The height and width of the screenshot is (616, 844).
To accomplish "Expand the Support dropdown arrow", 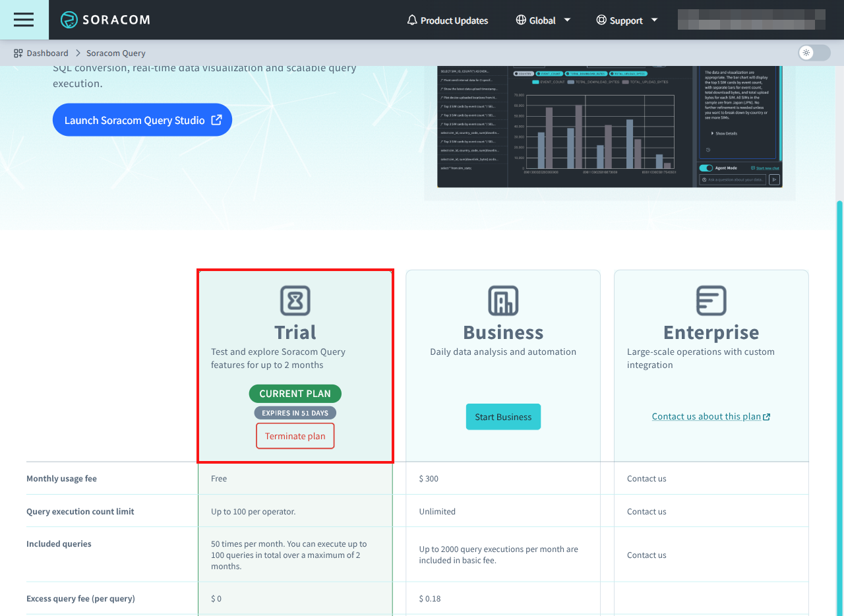I will pos(654,20).
